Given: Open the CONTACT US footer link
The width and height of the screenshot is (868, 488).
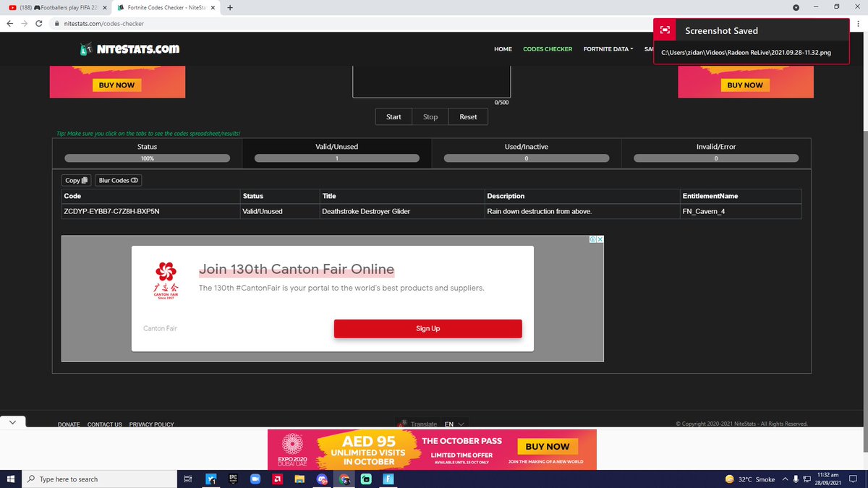Looking at the screenshot, I should (x=105, y=424).
